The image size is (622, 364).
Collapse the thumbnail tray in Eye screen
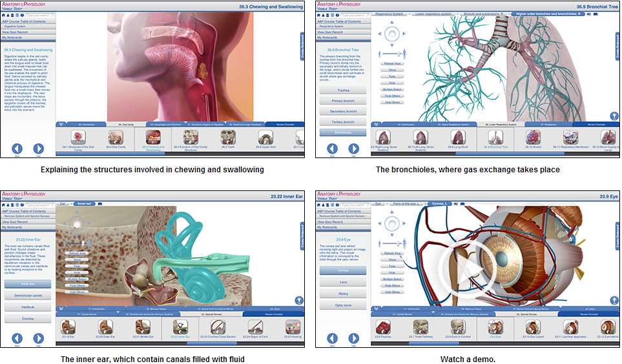(376, 308)
